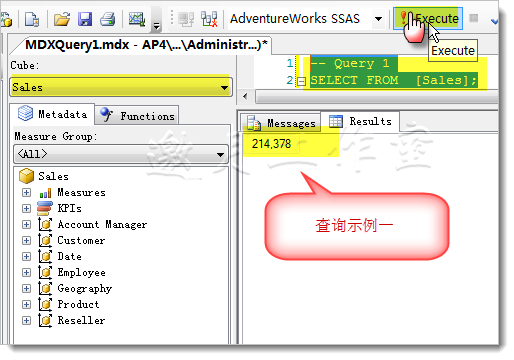Click the query editor horizontal scrollbar track
This screenshot has width=514, height=360.
tap(377, 97)
